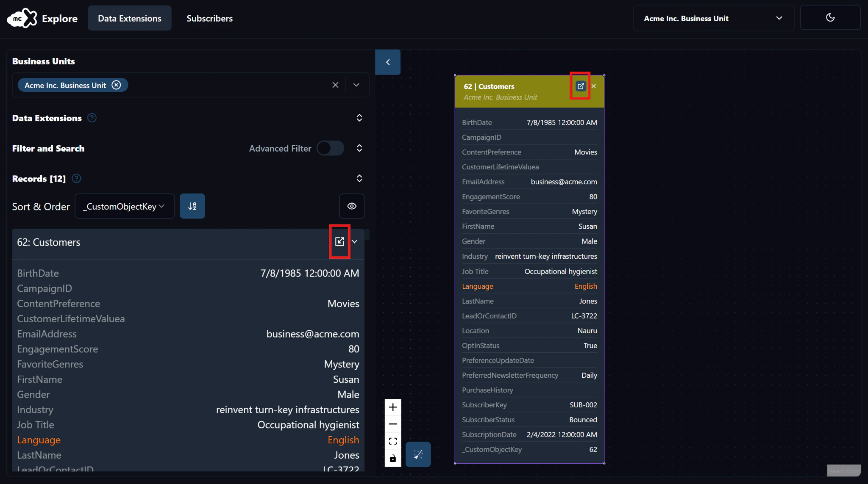This screenshot has width=868, height=484.
Task: Zoom in on the canvas
Action: [x=393, y=407]
